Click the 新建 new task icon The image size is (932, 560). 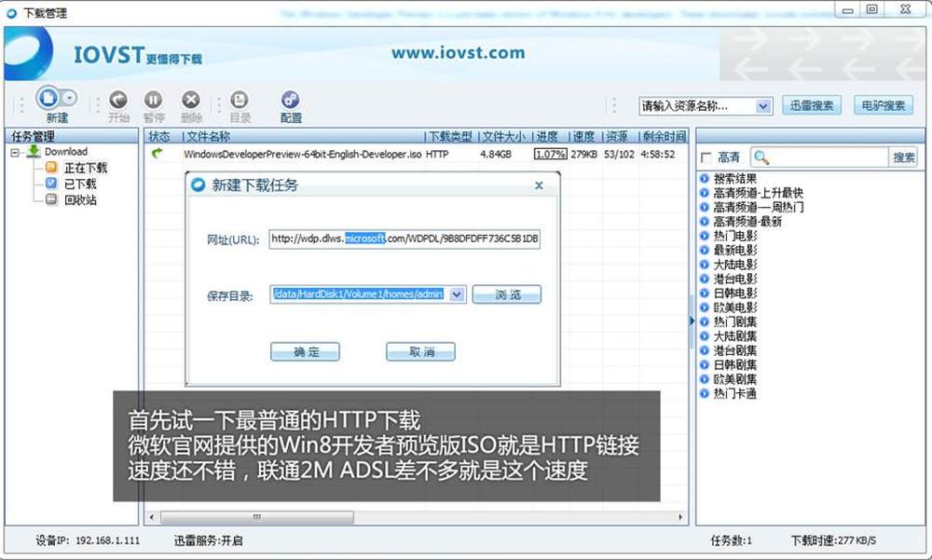click(x=48, y=98)
